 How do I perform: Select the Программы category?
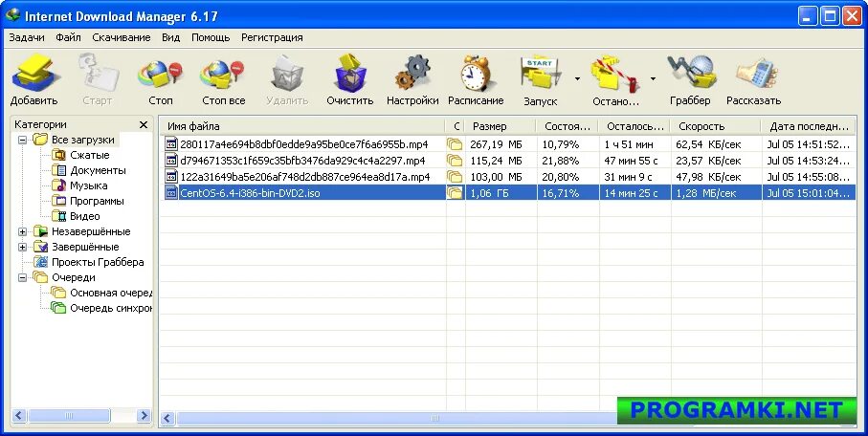[x=97, y=201]
